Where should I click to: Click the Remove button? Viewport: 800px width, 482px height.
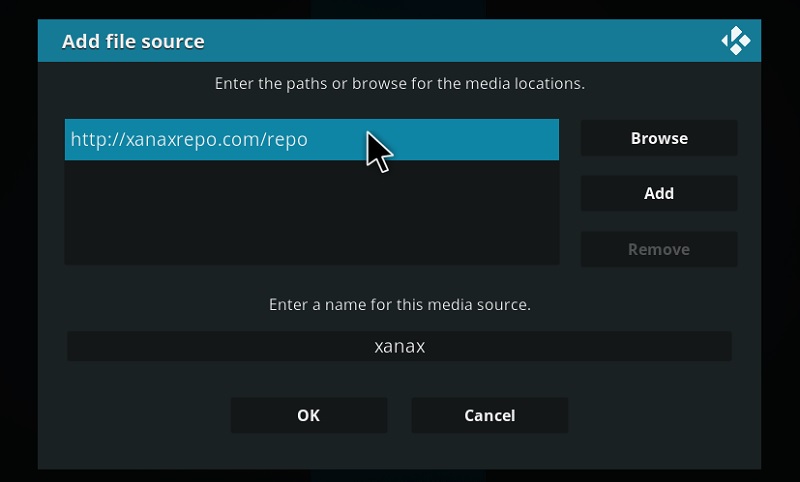click(659, 249)
